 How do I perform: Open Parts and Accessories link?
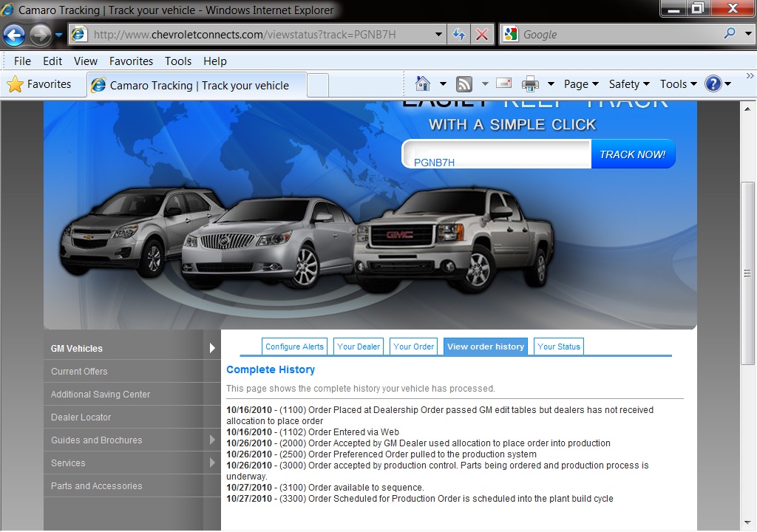coord(97,485)
